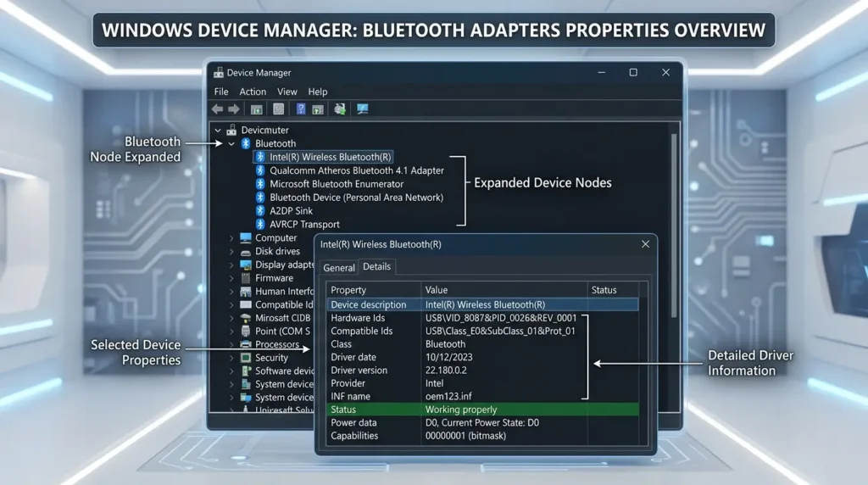Click the Point (COM S category icon
Screen dimensions: 868x485
coord(246,331)
